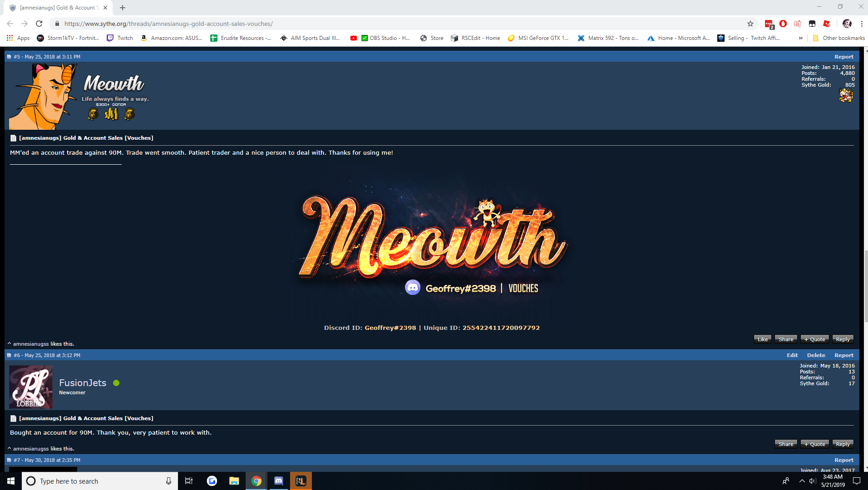
Task: Like Meowth's post #5
Action: (762, 339)
